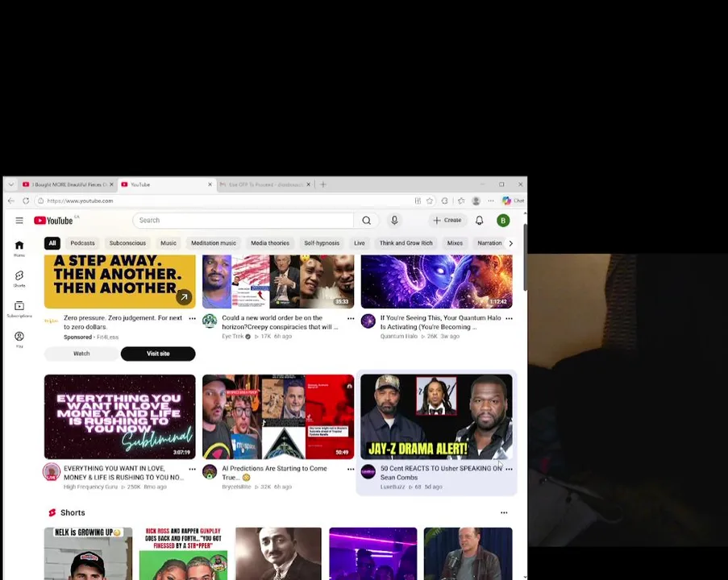The image size is (728, 580).
Task: Open options for AI Predictions video
Action: pyautogui.click(x=351, y=469)
